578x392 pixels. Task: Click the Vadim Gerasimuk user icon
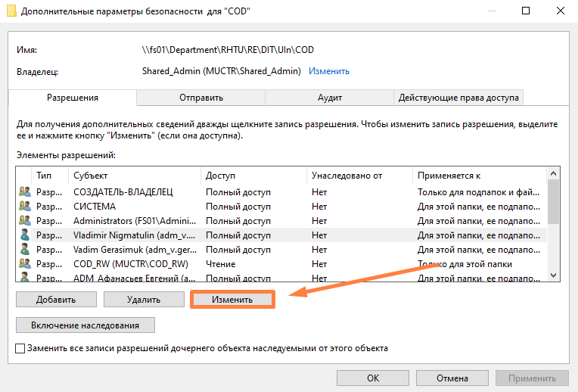(24, 250)
